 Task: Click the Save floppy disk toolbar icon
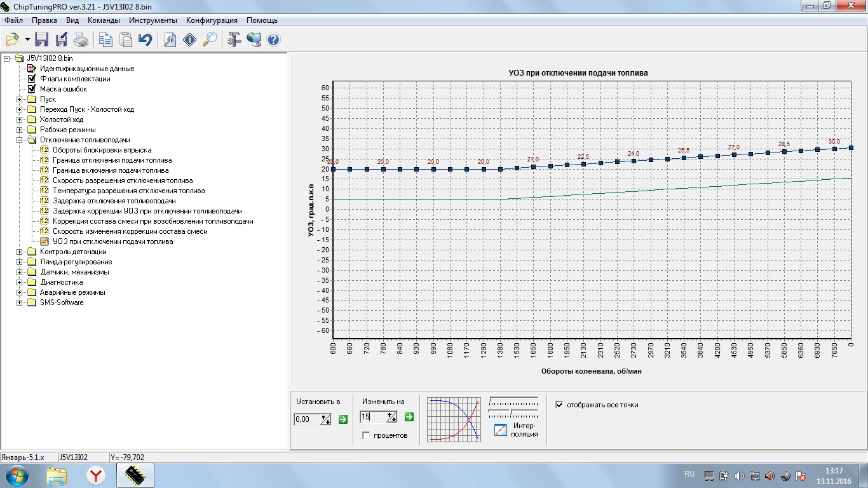(x=42, y=40)
